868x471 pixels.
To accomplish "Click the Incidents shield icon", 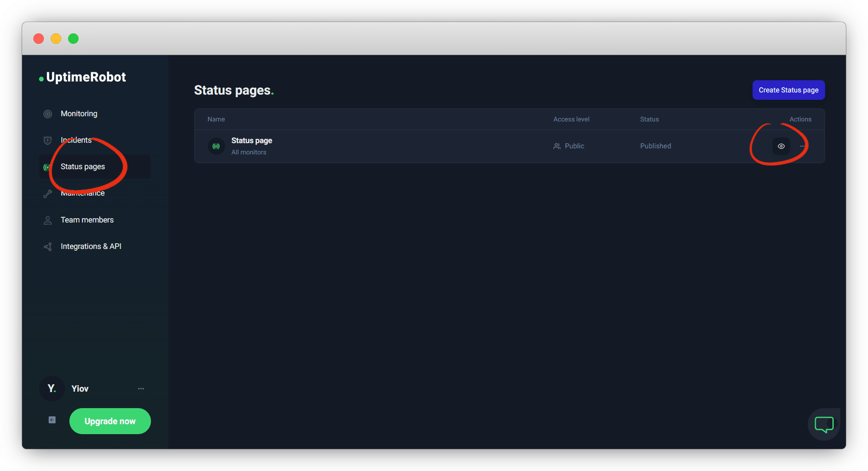I will tap(48, 140).
